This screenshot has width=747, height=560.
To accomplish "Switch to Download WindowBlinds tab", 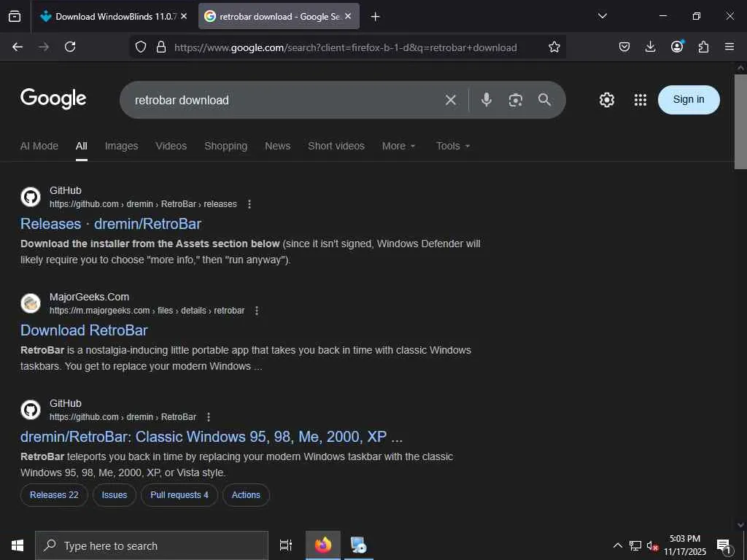I will coord(114,17).
